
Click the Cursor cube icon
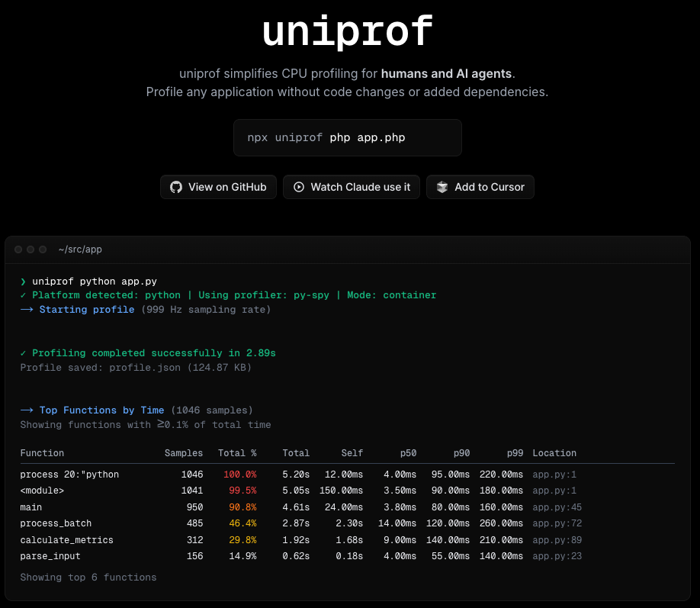tap(442, 187)
